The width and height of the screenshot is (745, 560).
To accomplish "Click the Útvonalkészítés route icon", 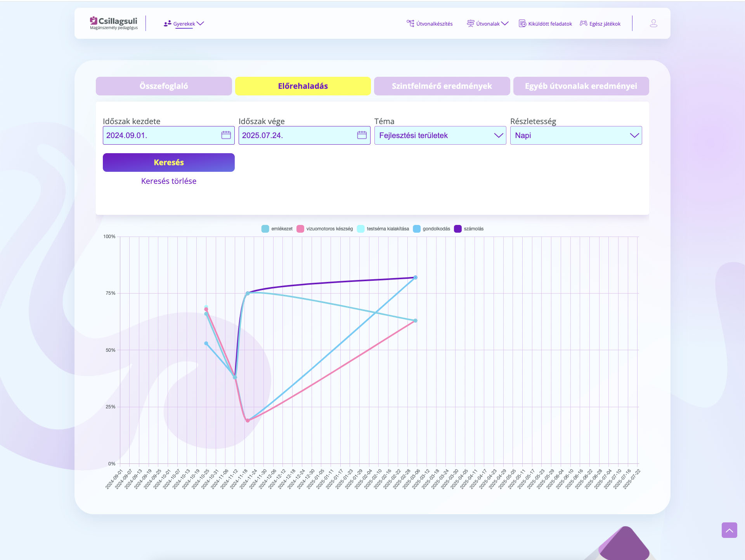I will (410, 24).
